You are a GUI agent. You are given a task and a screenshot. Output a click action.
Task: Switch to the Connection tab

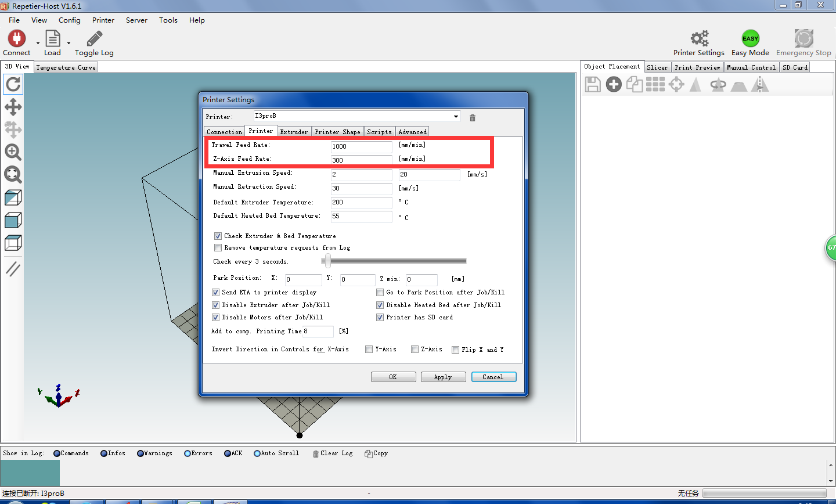tap(224, 132)
